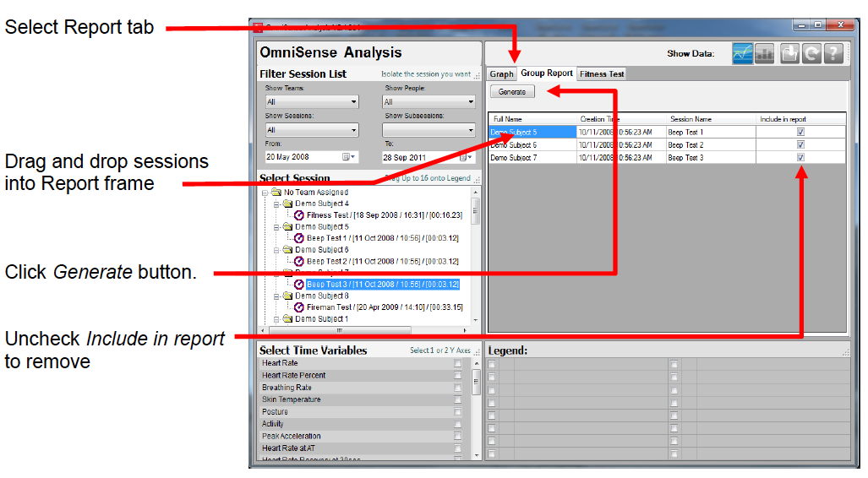Enable the Peak Acceleration checkbox
This screenshot has height=478, width=868.
click(x=457, y=437)
